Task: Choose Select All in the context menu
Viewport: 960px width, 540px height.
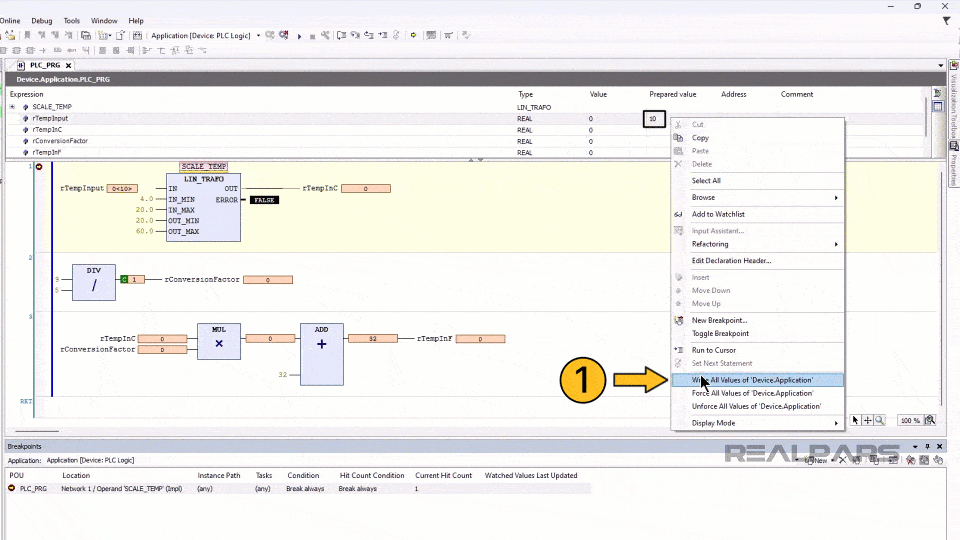Action: 757,181
